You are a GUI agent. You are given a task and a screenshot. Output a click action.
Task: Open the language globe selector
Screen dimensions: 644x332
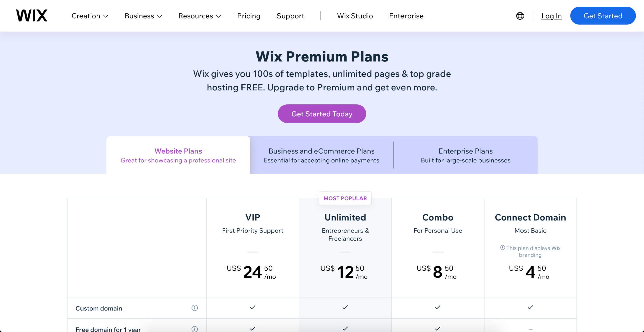[x=520, y=16]
